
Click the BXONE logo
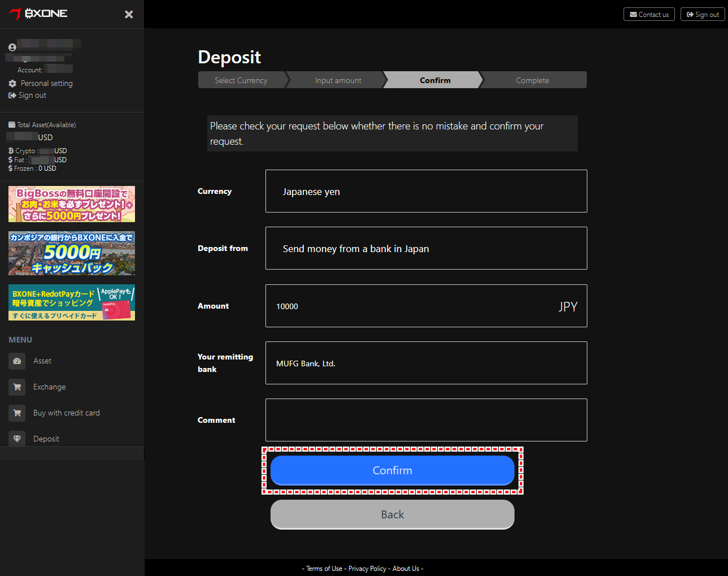point(38,14)
